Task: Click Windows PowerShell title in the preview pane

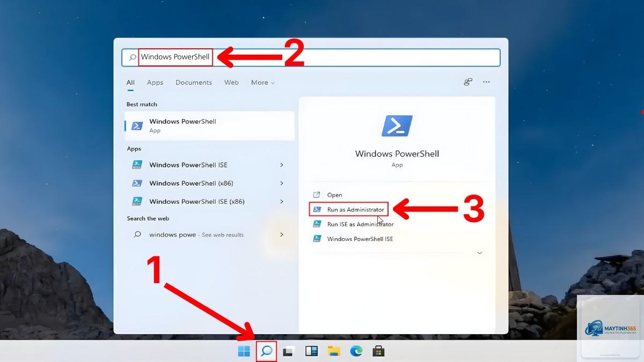Action: pos(397,153)
